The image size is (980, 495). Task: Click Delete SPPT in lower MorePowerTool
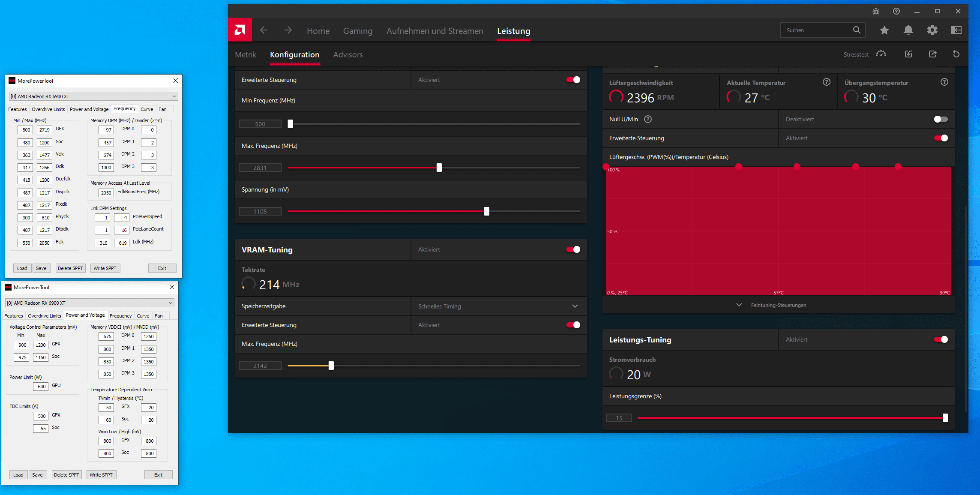tap(66, 475)
